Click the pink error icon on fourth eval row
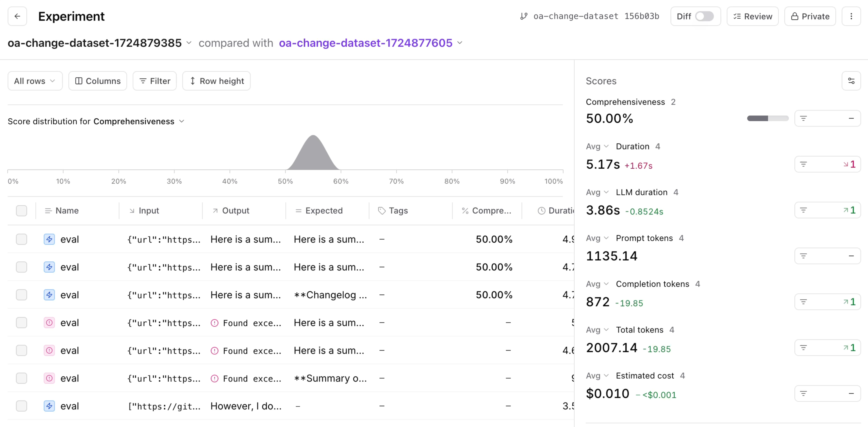868x427 pixels. click(x=49, y=323)
